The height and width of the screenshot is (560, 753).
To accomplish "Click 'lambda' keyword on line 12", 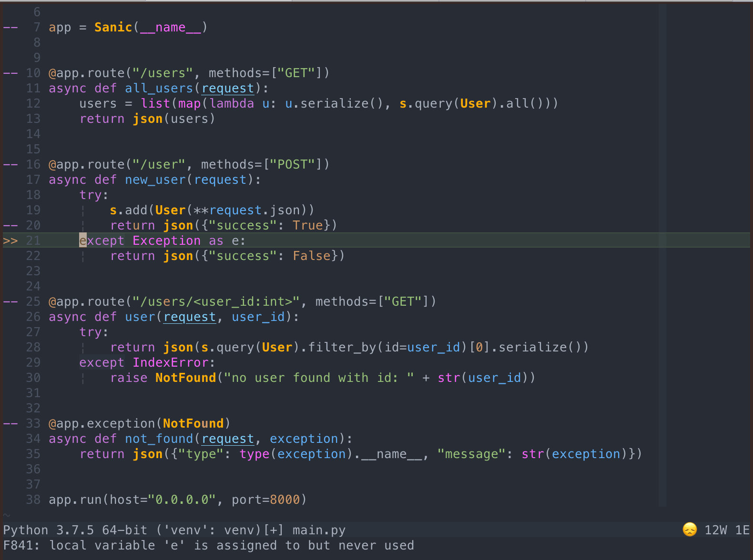I will pyautogui.click(x=232, y=103).
